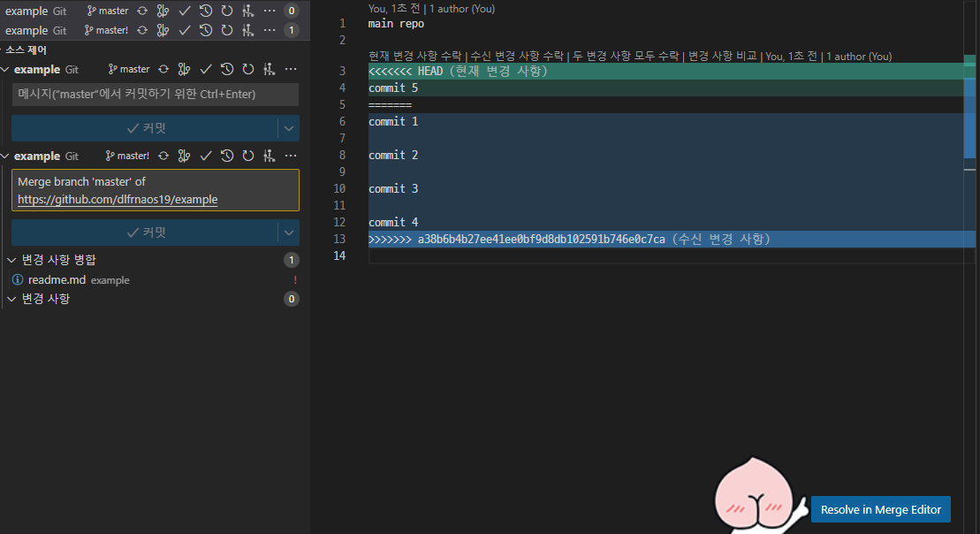Click 두 변경 사항 모두 수락 link
The image size is (980, 534).
click(626, 57)
